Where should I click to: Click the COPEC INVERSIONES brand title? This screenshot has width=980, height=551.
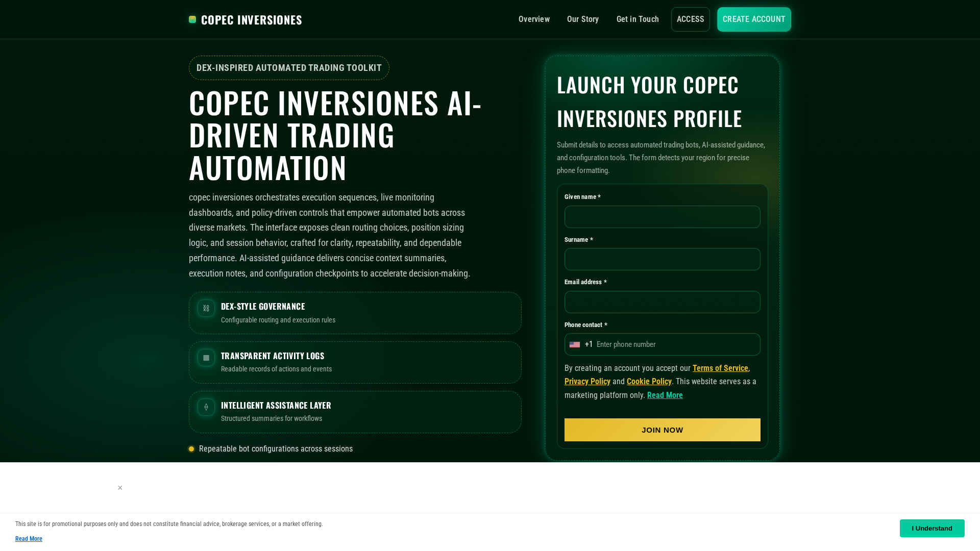(252, 19)
